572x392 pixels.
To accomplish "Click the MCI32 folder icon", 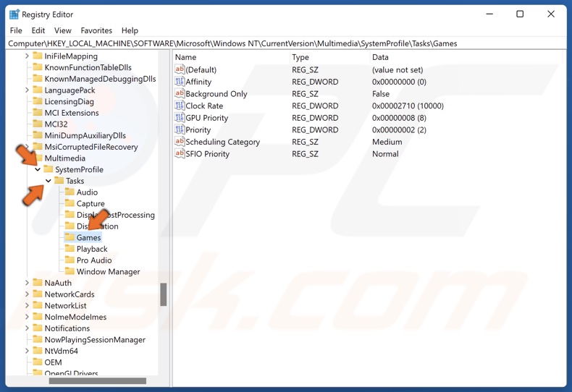I will pyautogui.click(x=37, y=124).
